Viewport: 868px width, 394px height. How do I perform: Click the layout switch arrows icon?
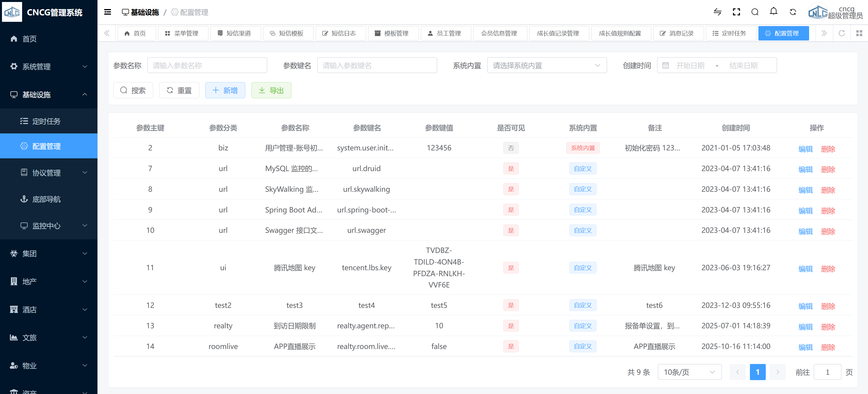[x=717, y=12]
